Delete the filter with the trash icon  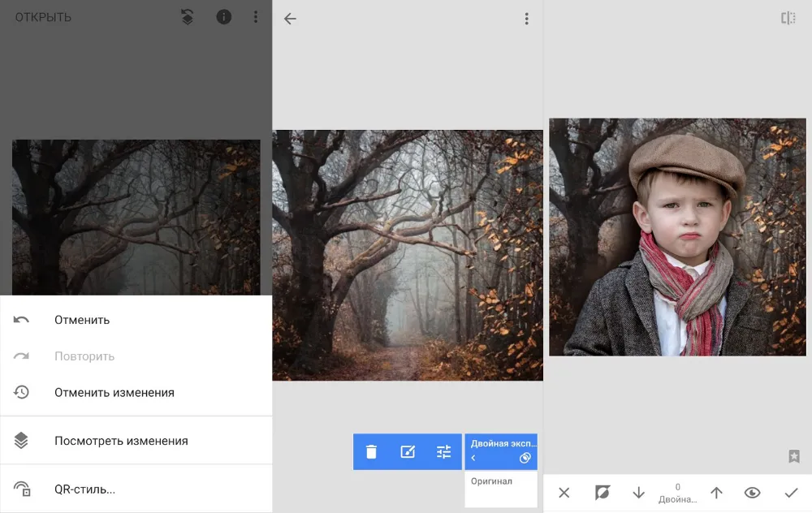[x=371, y=452]
